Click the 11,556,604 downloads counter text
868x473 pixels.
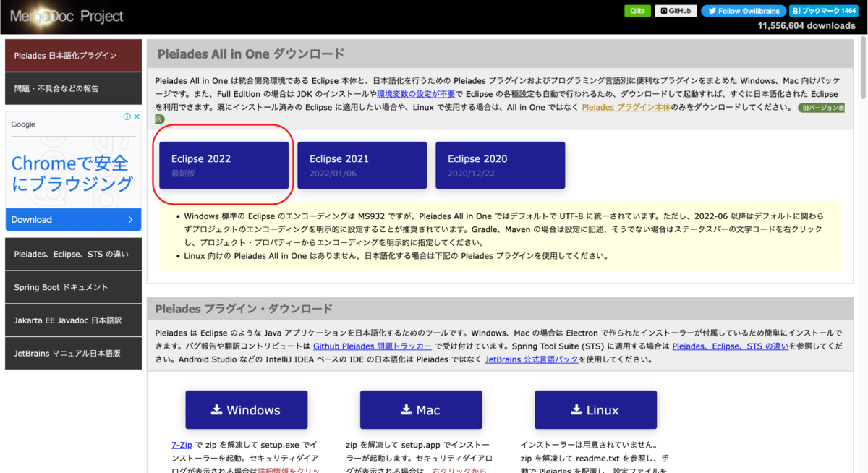(807, 25)
